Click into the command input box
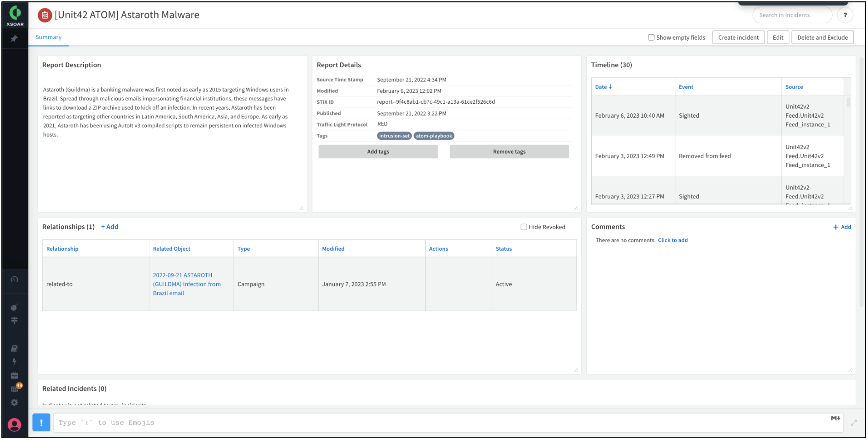Image resolution: width=868 pixels, height=440 pixels. 448,422
